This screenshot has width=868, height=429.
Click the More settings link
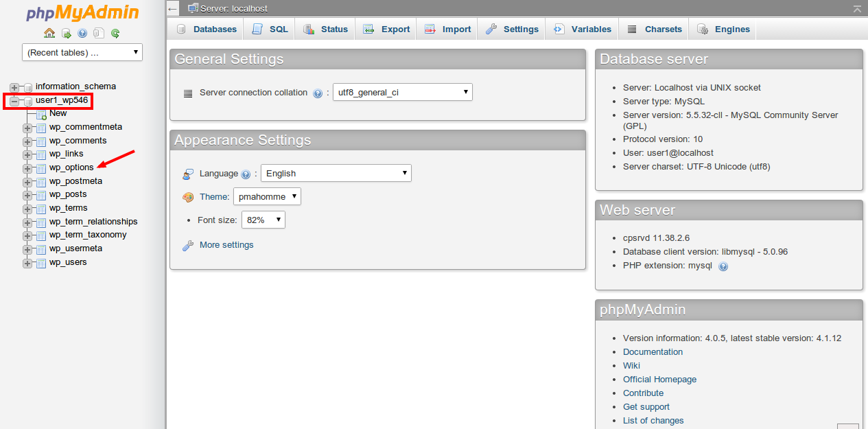(x=226, y=244)
